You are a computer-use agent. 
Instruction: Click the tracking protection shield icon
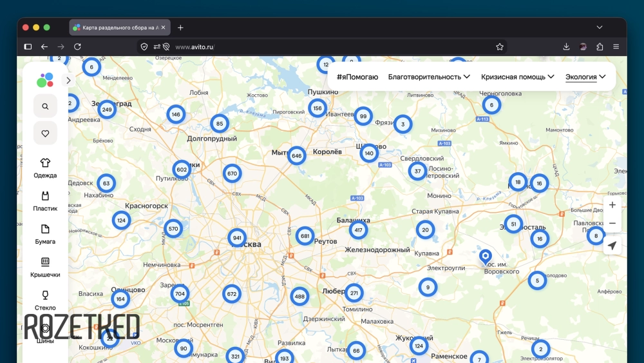[144, 47]
